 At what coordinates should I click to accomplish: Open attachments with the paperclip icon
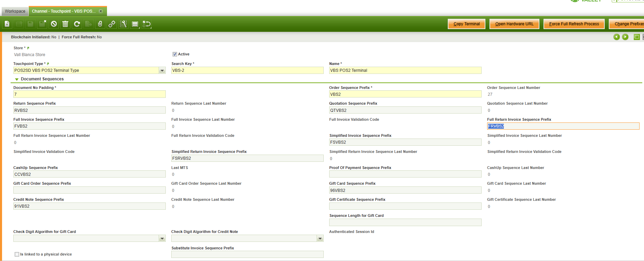pos(100,24)
